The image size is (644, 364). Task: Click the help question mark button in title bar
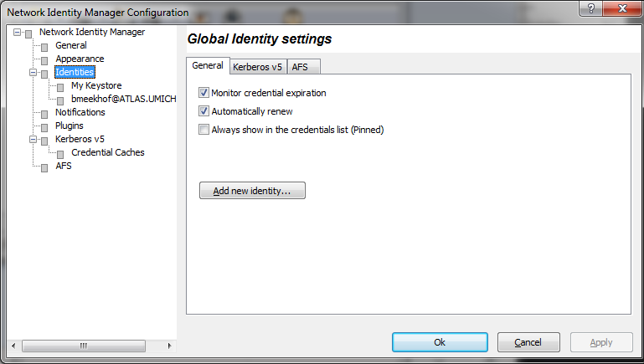(591, 8)
